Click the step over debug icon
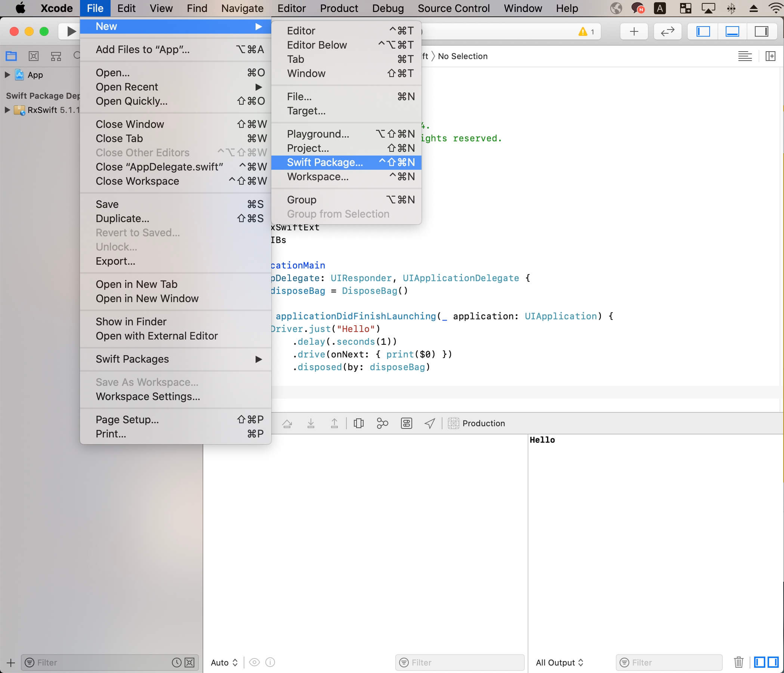Image resolution: width=784 pixels, height=673 pixels. (x=287, y=423)
